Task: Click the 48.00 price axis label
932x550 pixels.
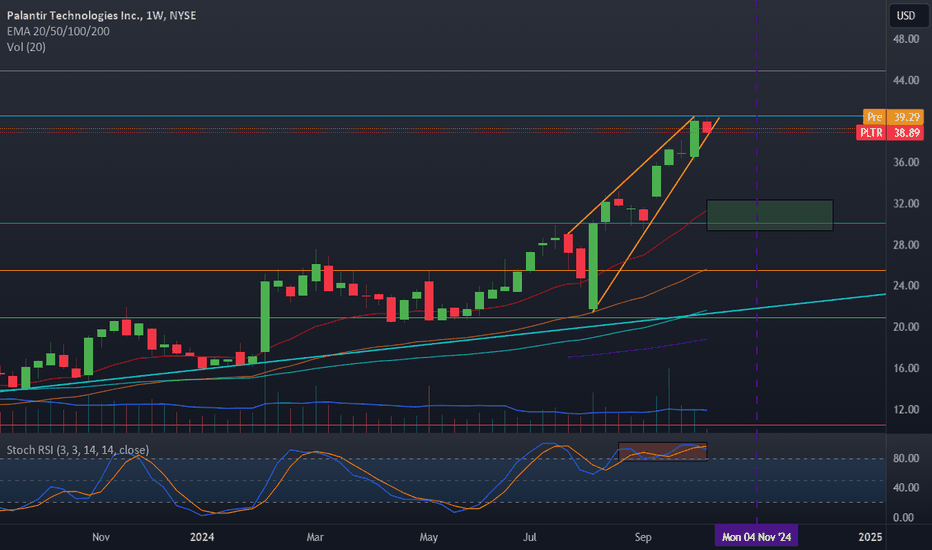Action: [906, 39]
